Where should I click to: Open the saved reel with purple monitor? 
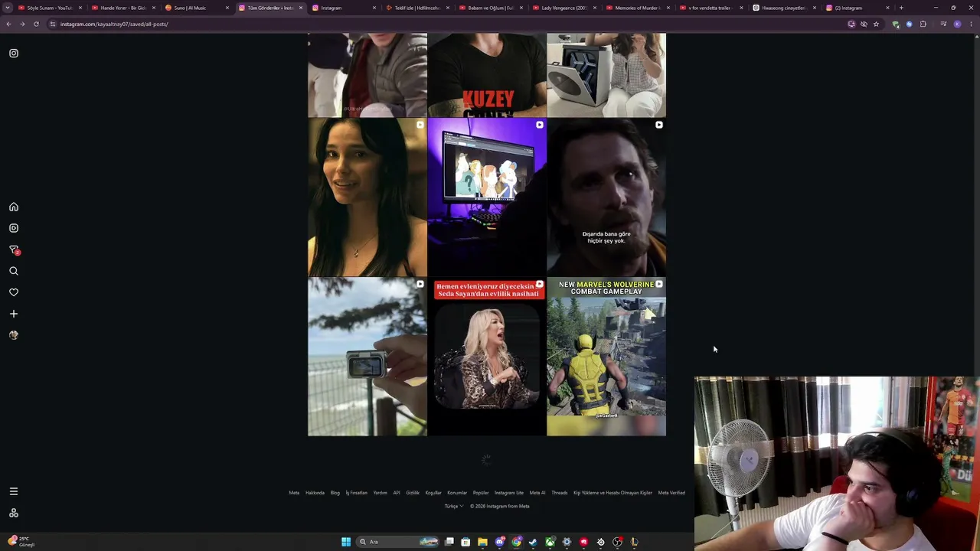point(487,197)
